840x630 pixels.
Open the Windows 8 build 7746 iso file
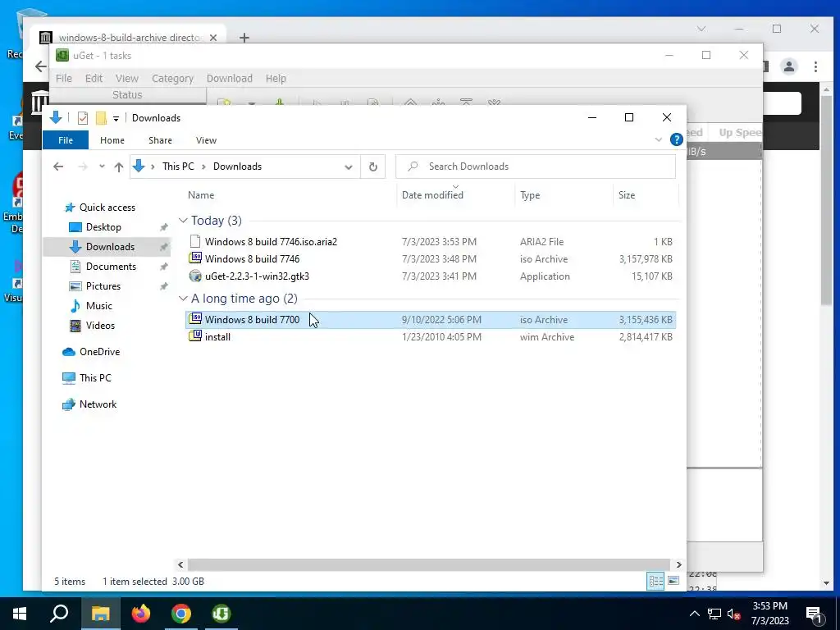[x=252, y=258]
